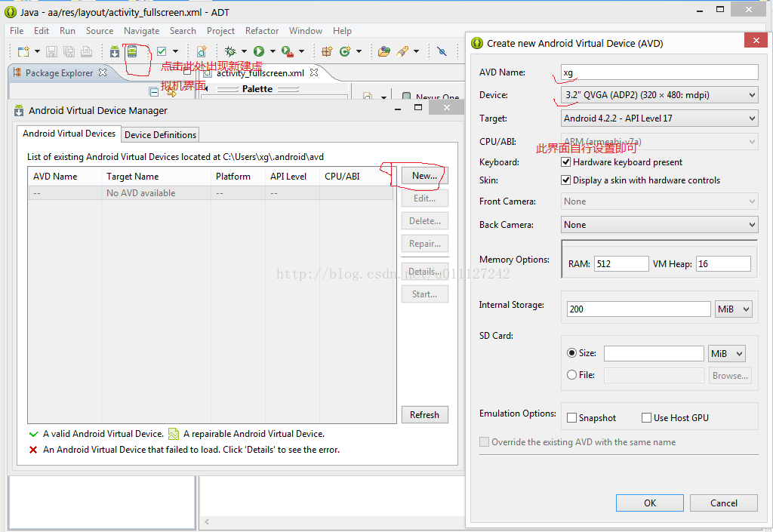This screenshot has width=773, height=532.
Task: Check Override the existing AVD checkbox
Action: coord(484,442)
